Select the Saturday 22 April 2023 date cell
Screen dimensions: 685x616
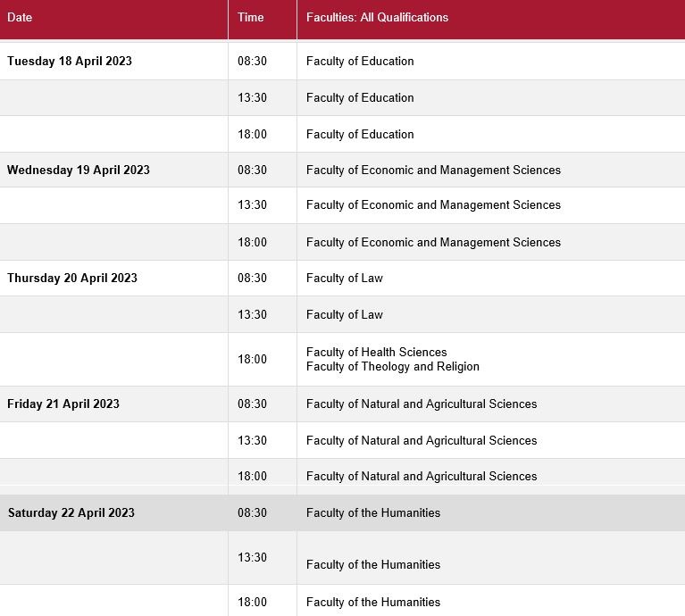click(x=71, y=512)
